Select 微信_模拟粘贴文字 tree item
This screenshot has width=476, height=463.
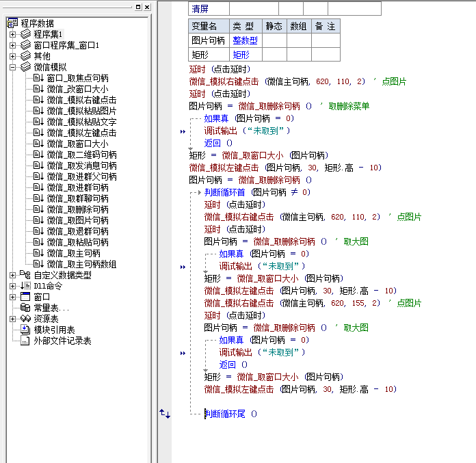81,122
